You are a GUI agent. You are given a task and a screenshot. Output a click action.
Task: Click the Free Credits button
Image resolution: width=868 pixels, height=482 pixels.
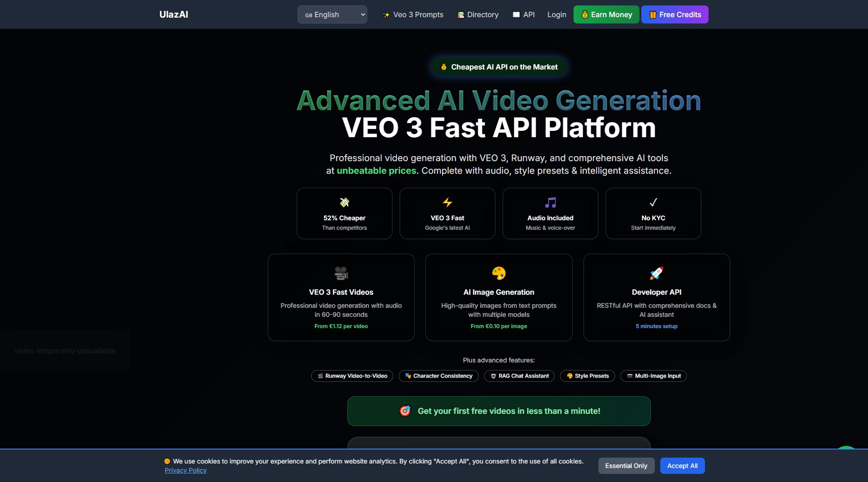[x=675, y=14]
